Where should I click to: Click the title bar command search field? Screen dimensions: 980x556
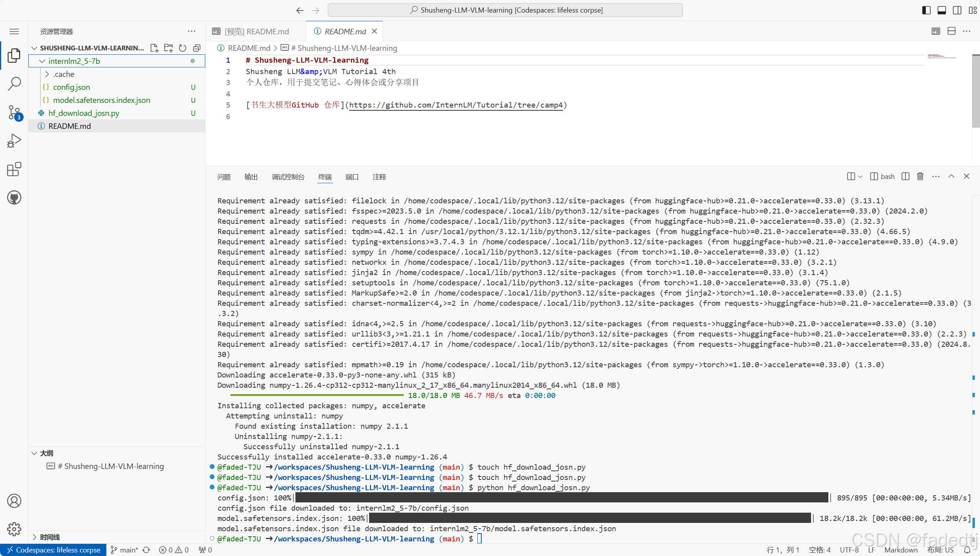pos(505,10)
